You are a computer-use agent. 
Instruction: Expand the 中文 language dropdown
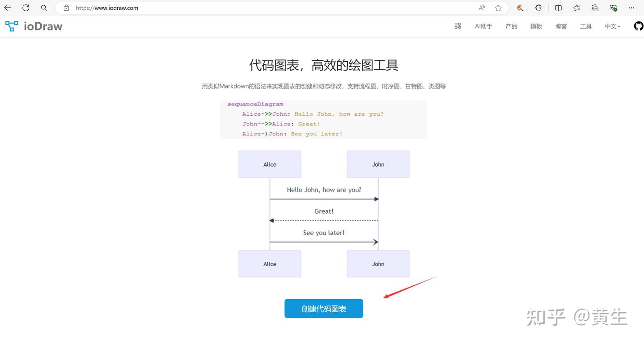pyautogui.click(x=612, y=26)
